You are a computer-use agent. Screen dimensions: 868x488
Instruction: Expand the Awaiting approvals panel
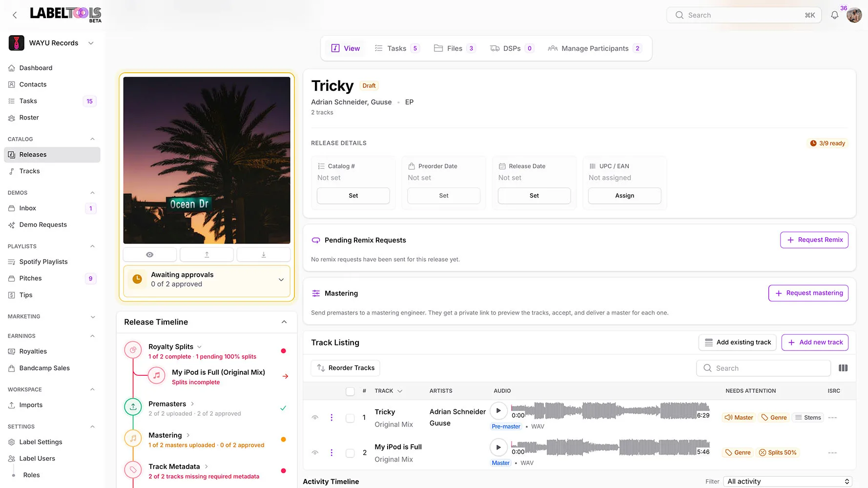(281, 280)
